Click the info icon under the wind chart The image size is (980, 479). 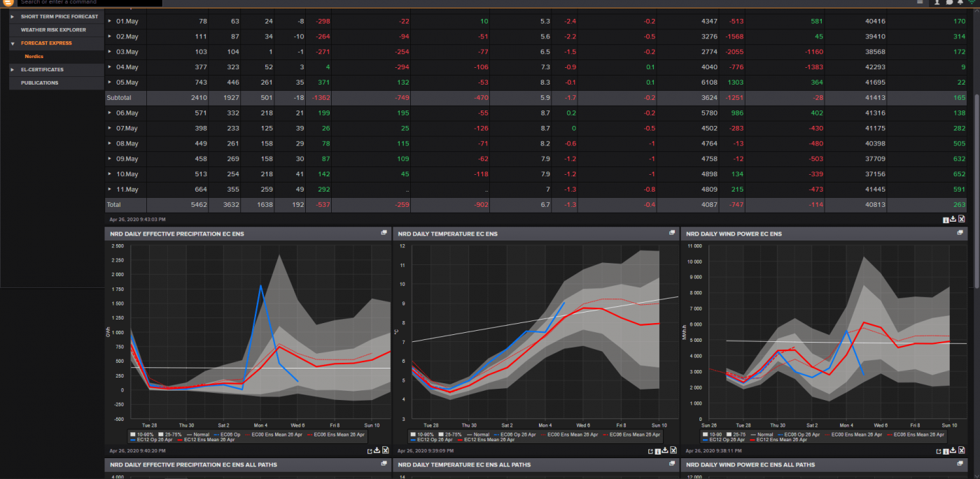[946, 450]
